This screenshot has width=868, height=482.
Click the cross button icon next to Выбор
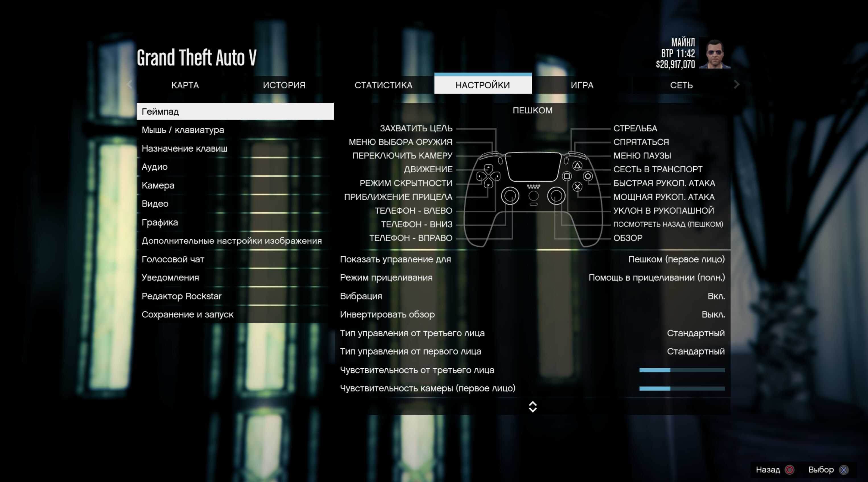tap(844, 470)
